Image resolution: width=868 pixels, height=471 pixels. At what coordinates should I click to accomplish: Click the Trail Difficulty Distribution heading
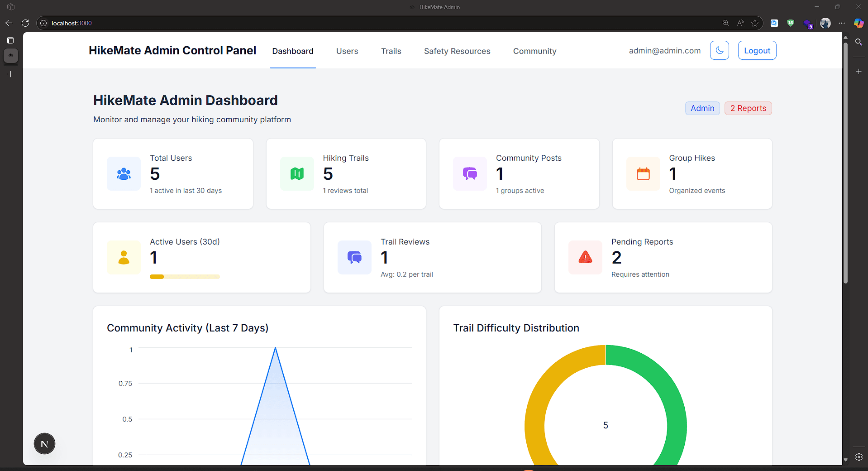pos(516,328)
